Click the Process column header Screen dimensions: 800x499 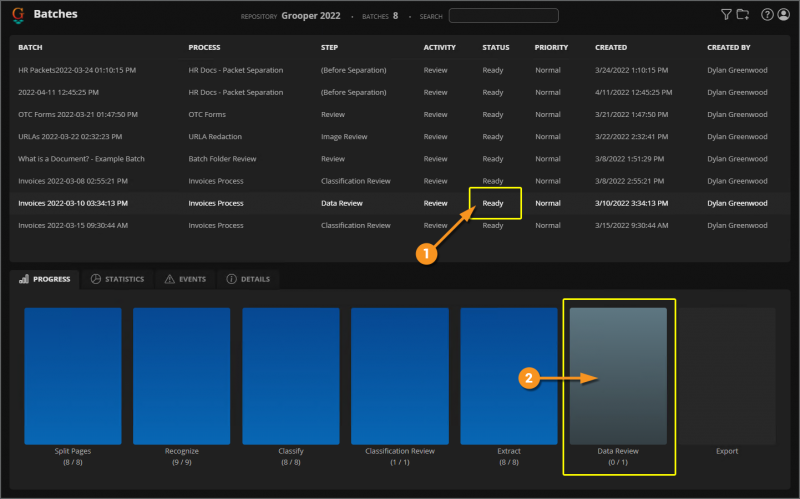click(x=207, y=47)
